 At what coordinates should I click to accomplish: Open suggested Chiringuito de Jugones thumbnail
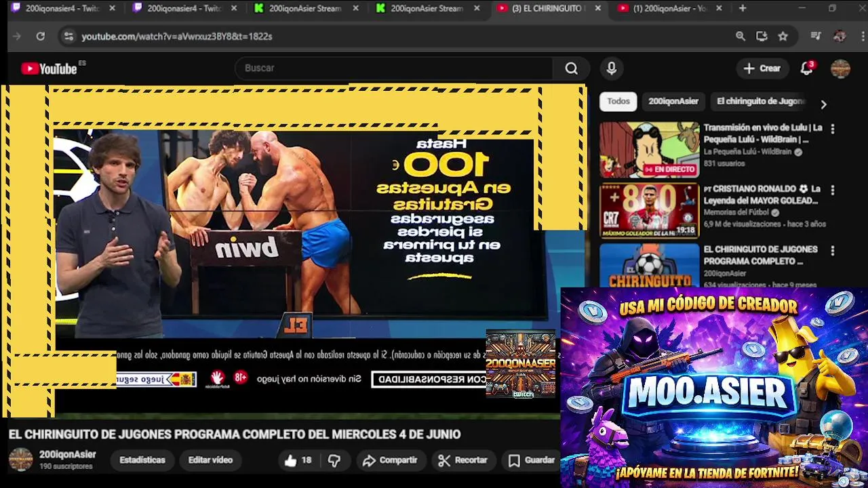pyautogui.click(x=649, y=266)
